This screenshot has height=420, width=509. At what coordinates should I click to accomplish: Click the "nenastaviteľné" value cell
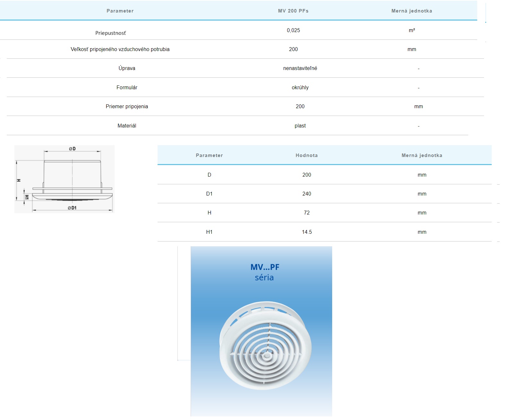point(300,68)
